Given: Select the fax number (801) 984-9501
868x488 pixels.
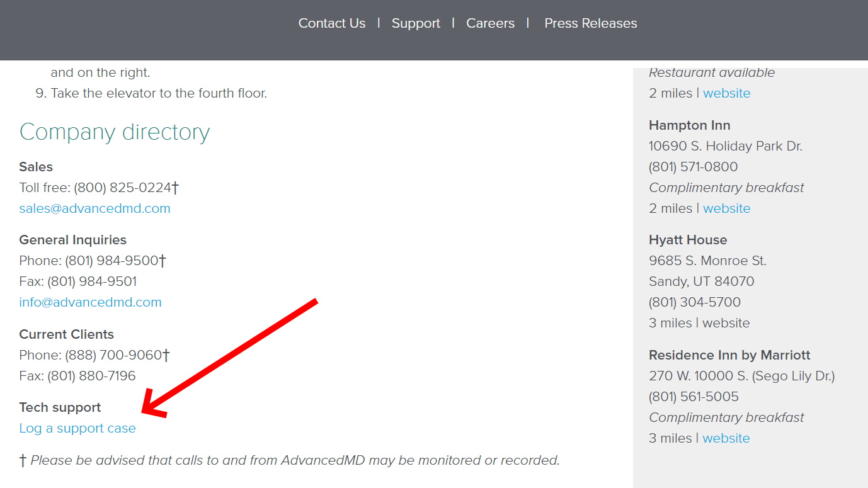Looking at the screenshot, I should [92, 281].
